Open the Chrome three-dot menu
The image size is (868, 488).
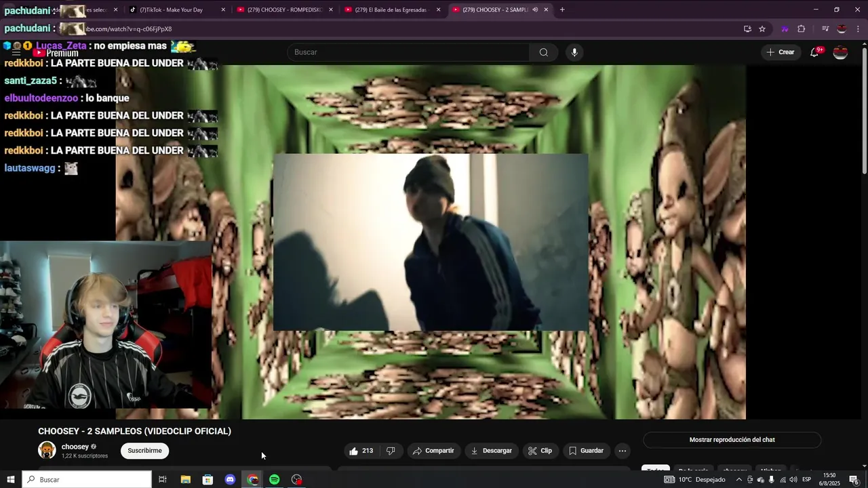(x=858, y=28)
